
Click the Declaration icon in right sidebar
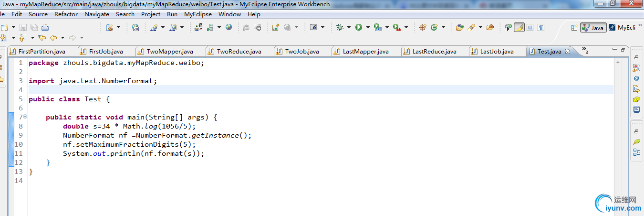(x=636, y=88)
